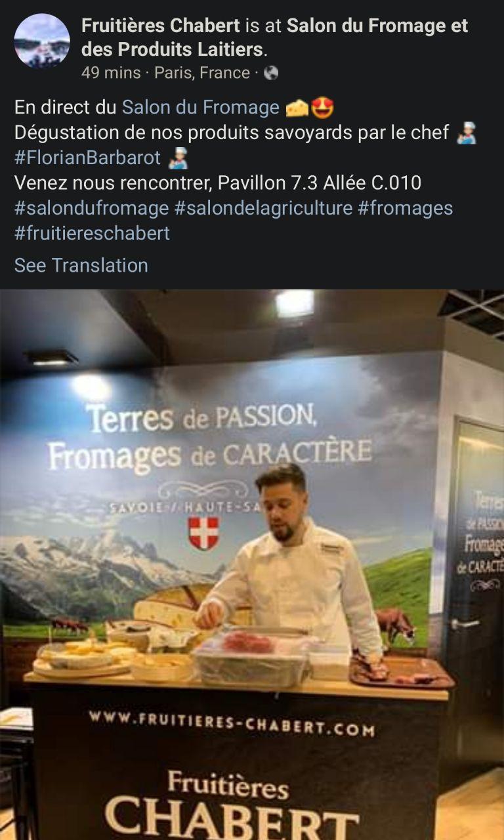Screen dimensions: 504x840
Task: Open Salon du Fromage et des Produits Laitiers location
Action: (275, 37)
